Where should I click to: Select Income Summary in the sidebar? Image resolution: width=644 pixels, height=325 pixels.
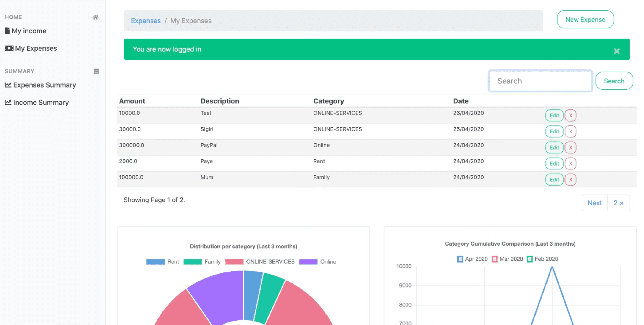coord(41,102)
